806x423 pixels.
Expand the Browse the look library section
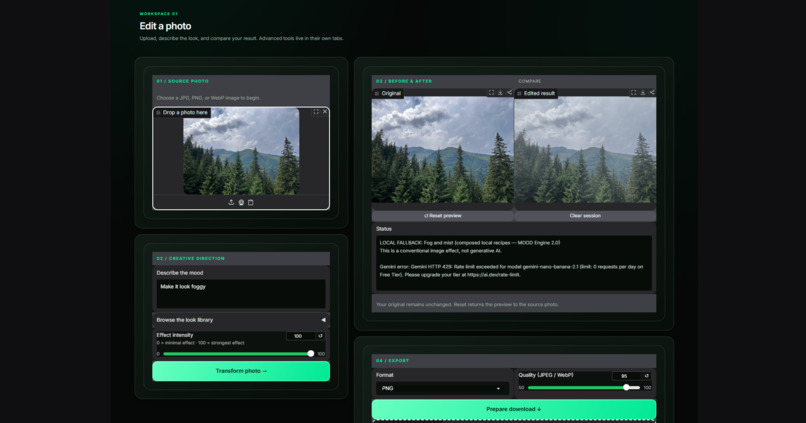[241, 320]
